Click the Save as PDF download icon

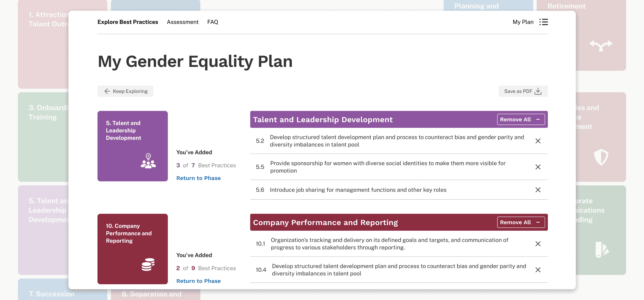point(538,91)
